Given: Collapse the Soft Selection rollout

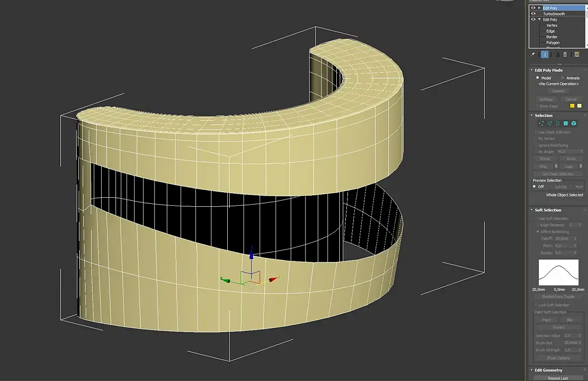Looking at the screenshot, I should point(531,210).
